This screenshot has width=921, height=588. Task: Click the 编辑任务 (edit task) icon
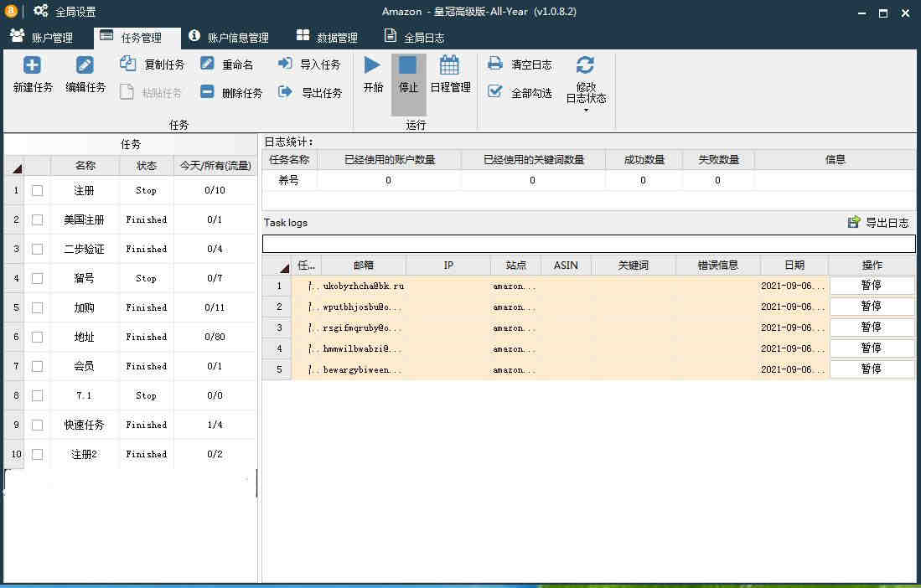(85, 65)
